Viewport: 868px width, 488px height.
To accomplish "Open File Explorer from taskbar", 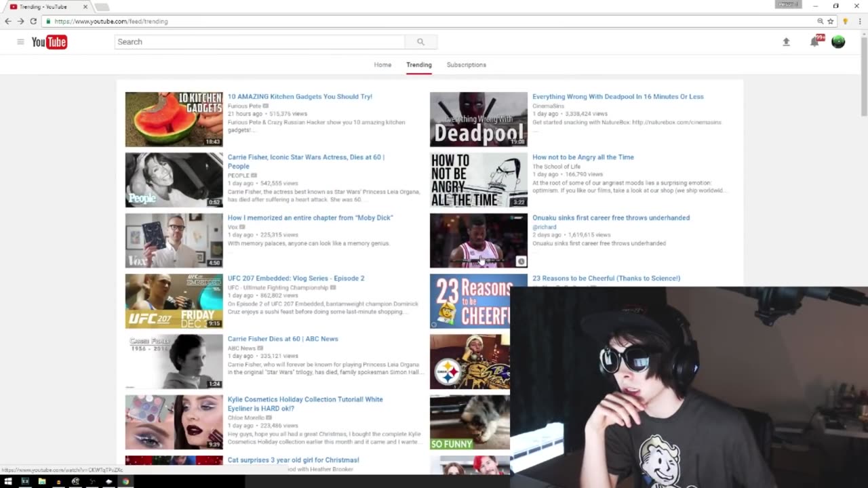I will pos(42,481).
